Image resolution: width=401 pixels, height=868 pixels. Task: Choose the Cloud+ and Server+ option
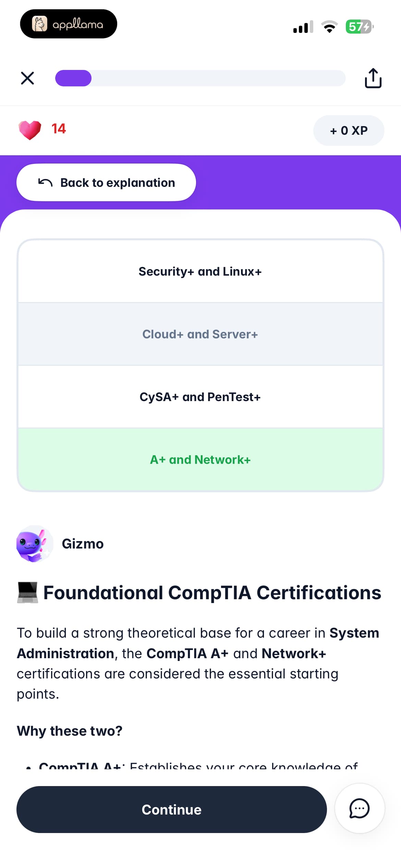200,334
